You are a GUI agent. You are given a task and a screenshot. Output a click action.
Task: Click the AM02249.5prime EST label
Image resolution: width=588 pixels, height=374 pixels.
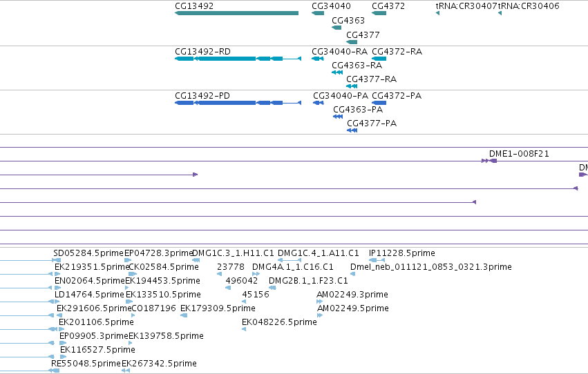[353, 309]
